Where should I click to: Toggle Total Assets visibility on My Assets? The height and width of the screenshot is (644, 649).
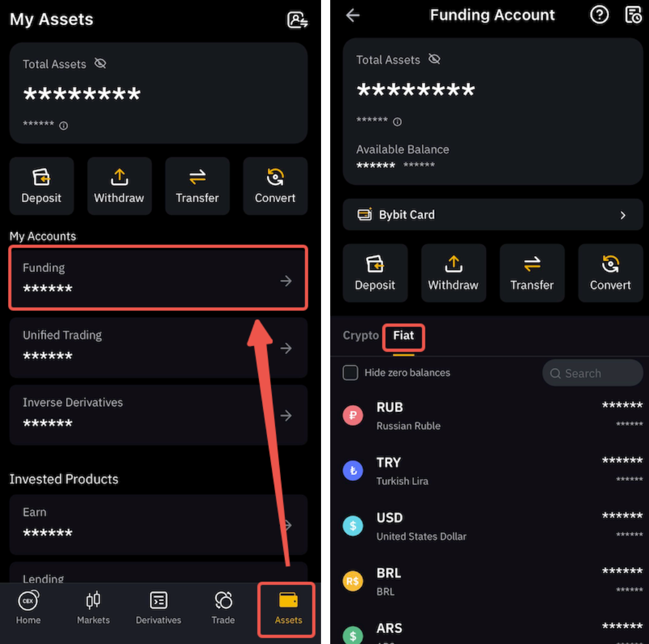point(100,63)
